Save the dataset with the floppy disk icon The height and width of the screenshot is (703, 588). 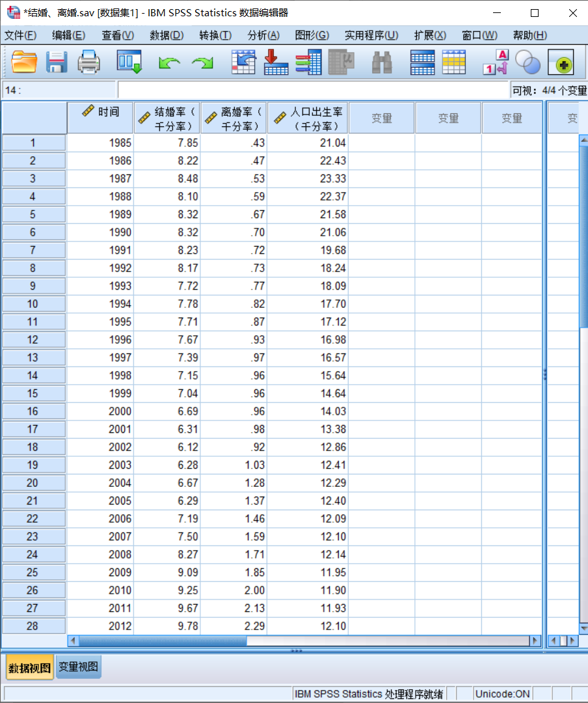pyautogui.click(x=57, y=62)
